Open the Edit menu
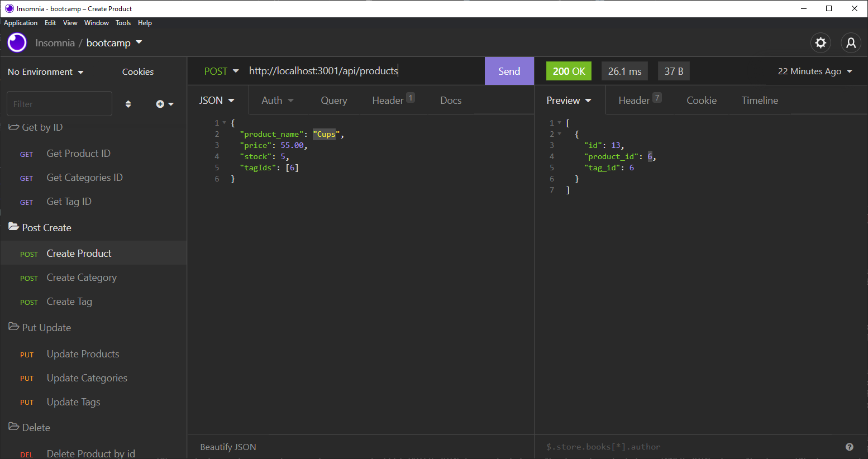This screenshot has height=459, width=868. click(x=50, y=23)
